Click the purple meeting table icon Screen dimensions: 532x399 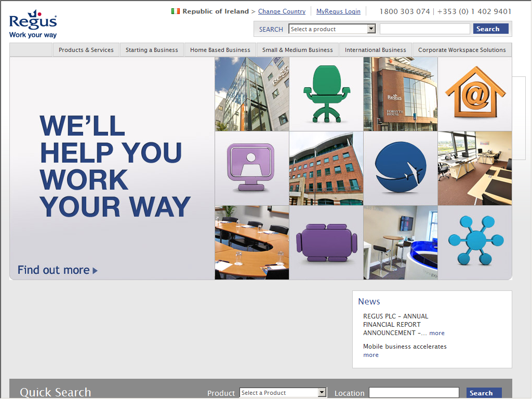tap(326, 243)
